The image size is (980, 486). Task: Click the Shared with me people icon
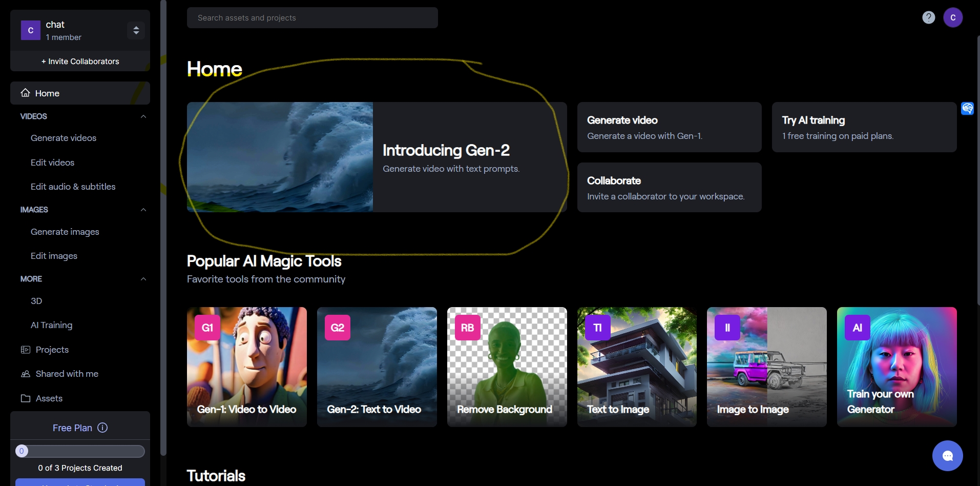(x=26, y=374)
